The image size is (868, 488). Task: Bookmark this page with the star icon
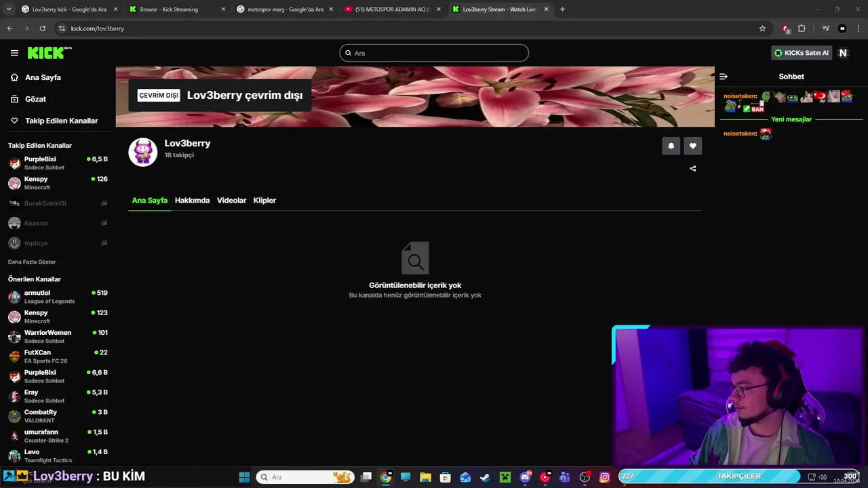pyautogui.click(x=762, y=28)
